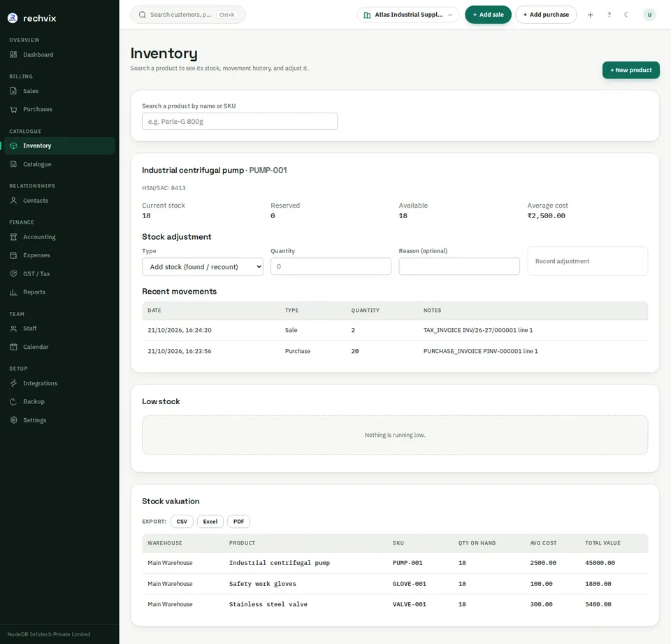Open the Expenses sidebar entry
Image resolution: width=671 pixels, height=644 pixels.
(x=59, y=255)
